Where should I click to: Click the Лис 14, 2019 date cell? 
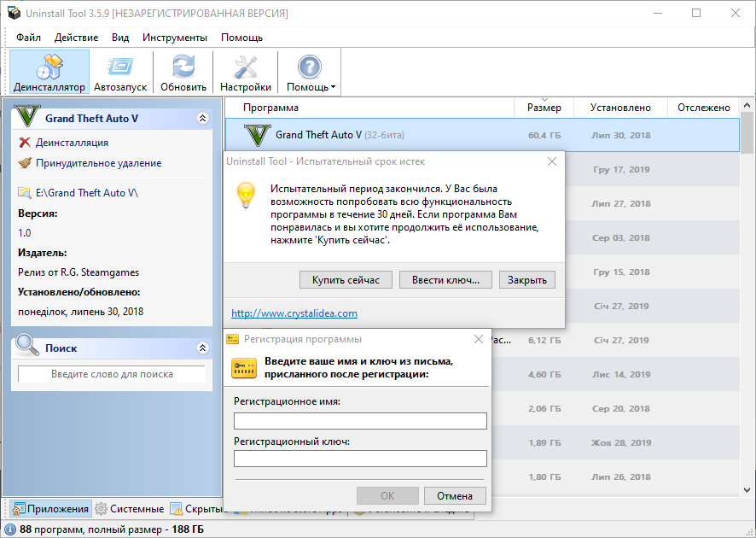coord(621,374)
